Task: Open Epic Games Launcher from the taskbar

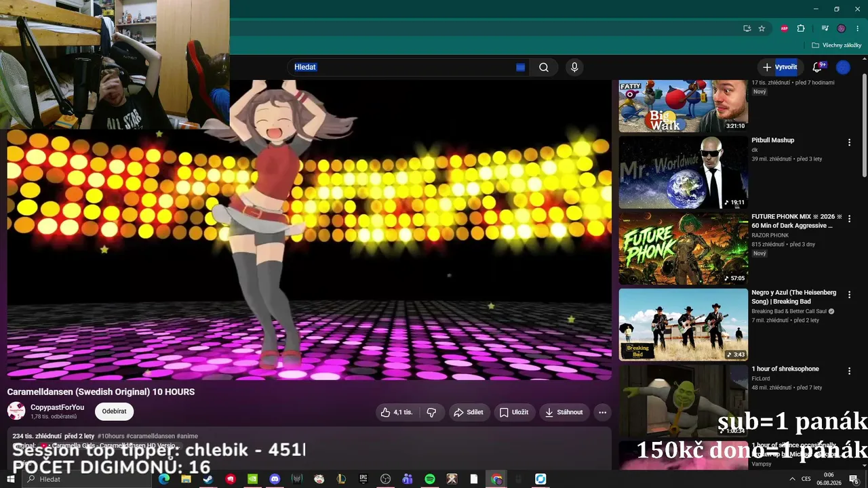Action: [363, 479]
